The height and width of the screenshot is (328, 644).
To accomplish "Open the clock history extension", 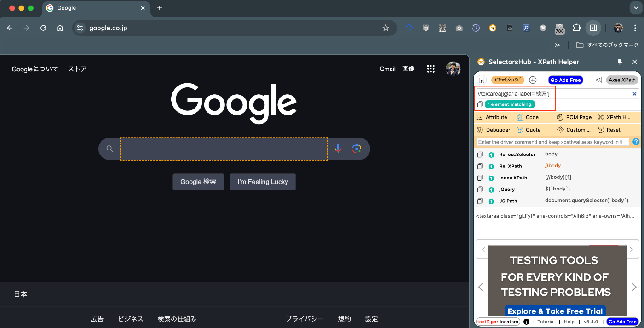I will click(x=476, y=28).
